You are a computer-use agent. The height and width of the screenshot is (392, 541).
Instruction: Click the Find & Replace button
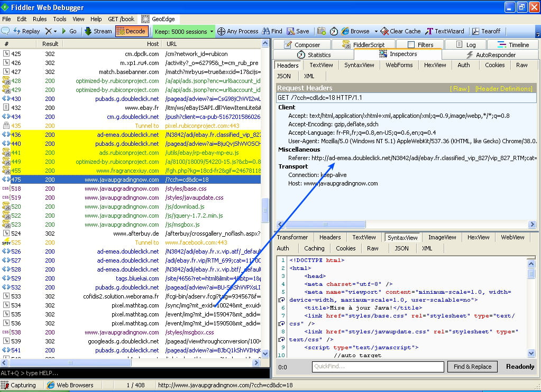click(472, 367)
